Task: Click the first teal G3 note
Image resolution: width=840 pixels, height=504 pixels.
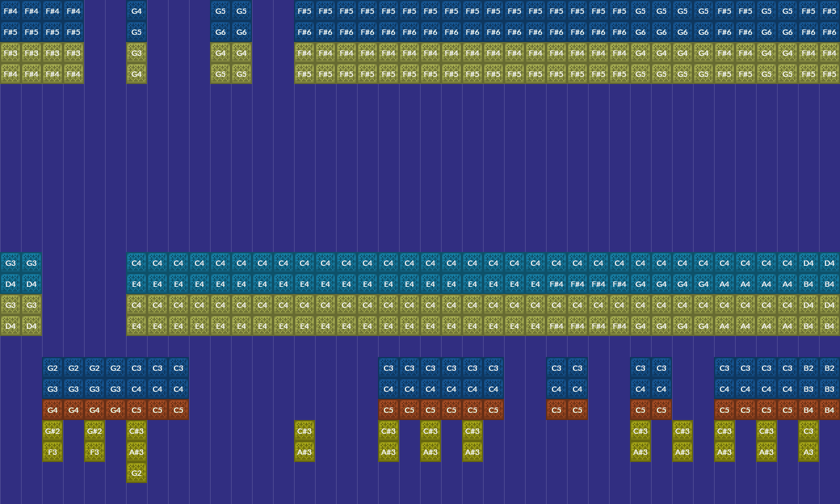Action: [10, 262]
